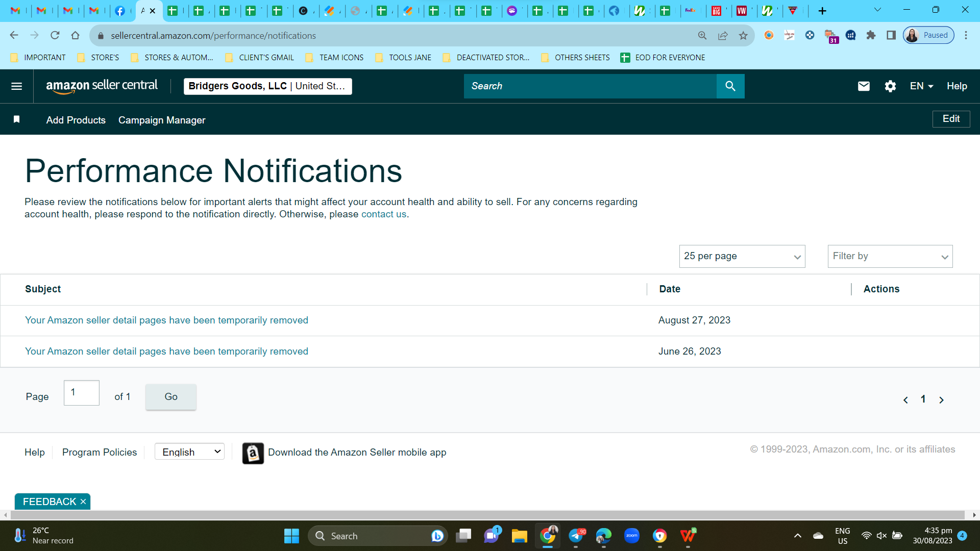Click the magnifier search button
This screenshot has height=551, width=980.
[x=730, y=86]
